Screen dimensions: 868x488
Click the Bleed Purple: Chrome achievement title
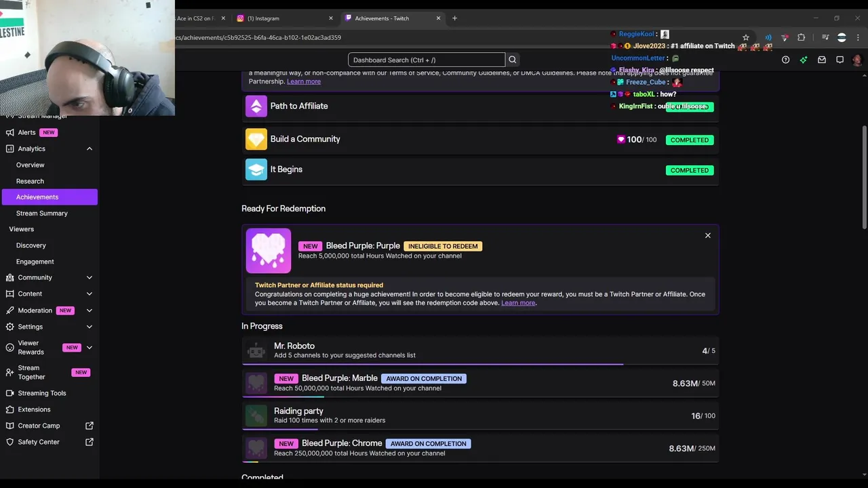coord(342,443)
